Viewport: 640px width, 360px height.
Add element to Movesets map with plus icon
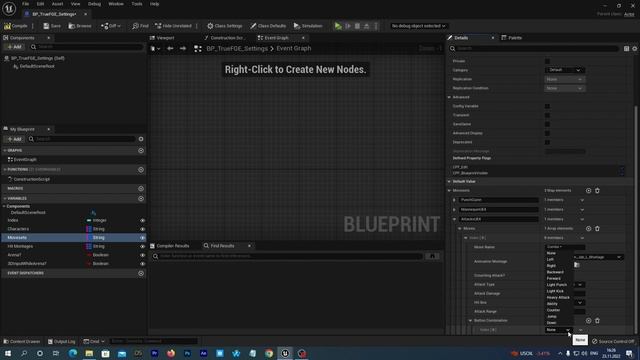pyautogui.click(x=588, y=191)
